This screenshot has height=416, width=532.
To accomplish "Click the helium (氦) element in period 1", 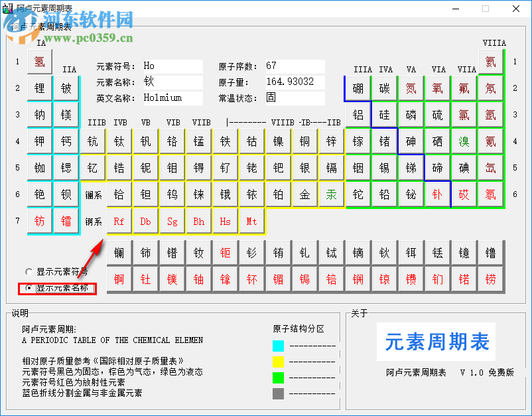I will tap(490, 61).
